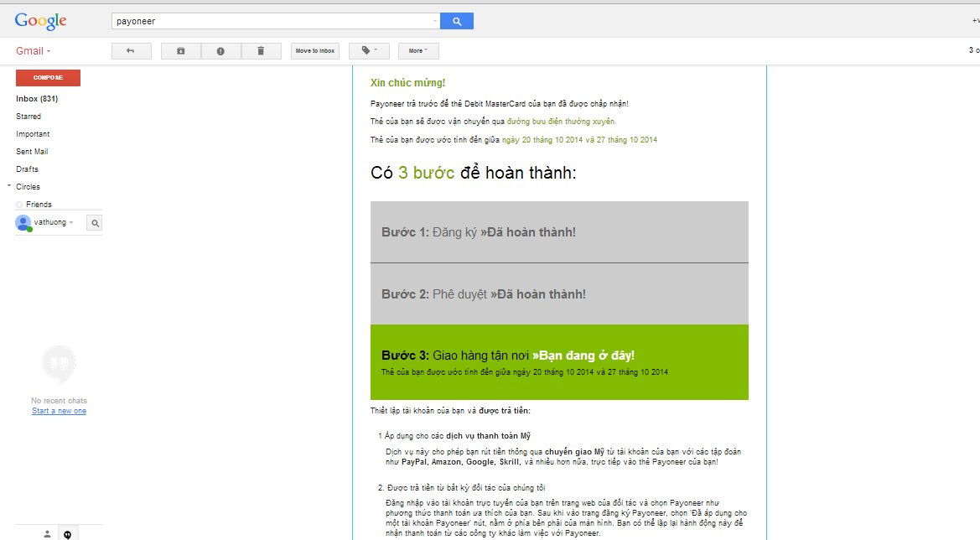
Task: Open the search options arrow in search box
Action: coord(435,21)
